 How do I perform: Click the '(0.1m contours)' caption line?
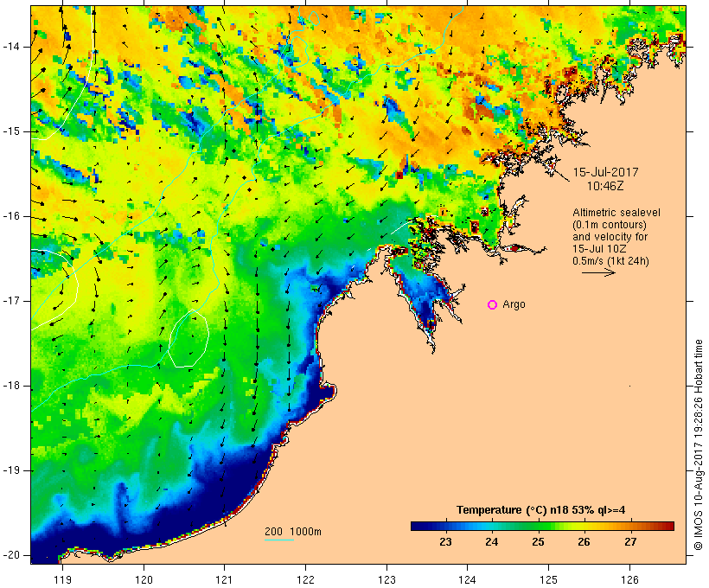click(610, 225)
